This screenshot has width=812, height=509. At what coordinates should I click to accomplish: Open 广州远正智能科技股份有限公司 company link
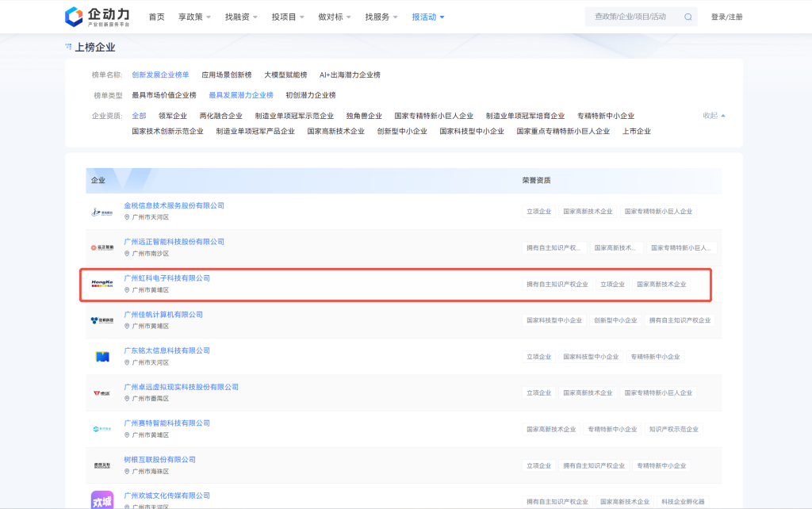click(x=174, y=242)
